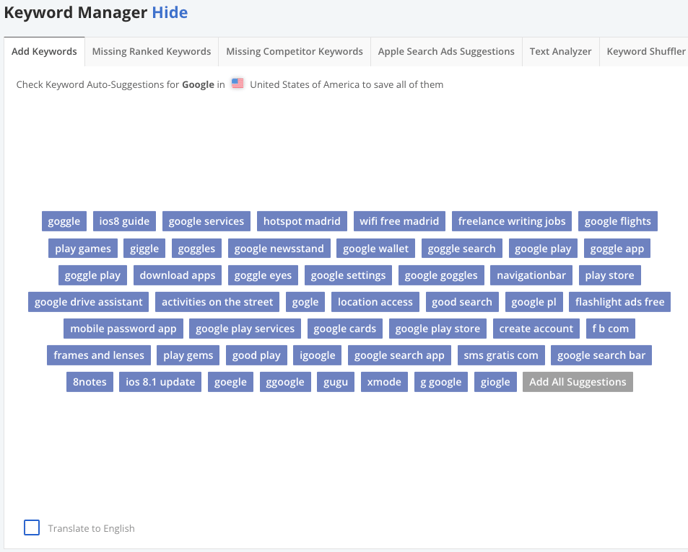Click Add All Suggestions button
Screen dimensions: 688x552
(577, 382)
